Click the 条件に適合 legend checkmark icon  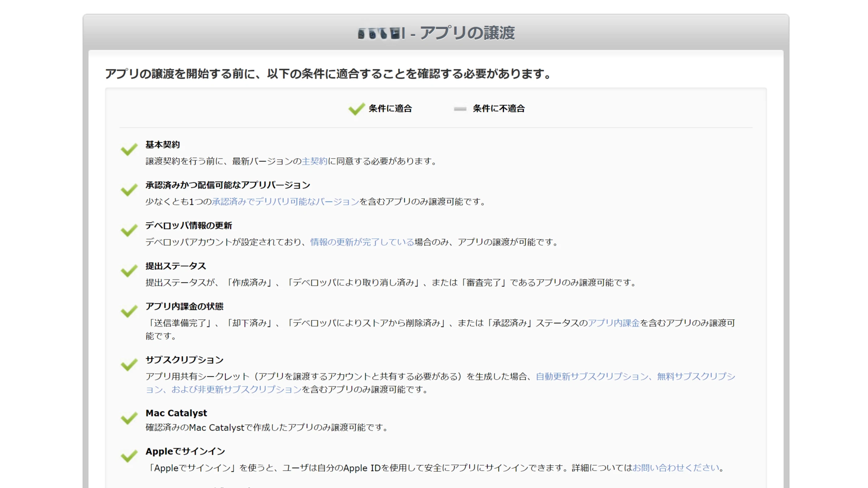point(356,108)
